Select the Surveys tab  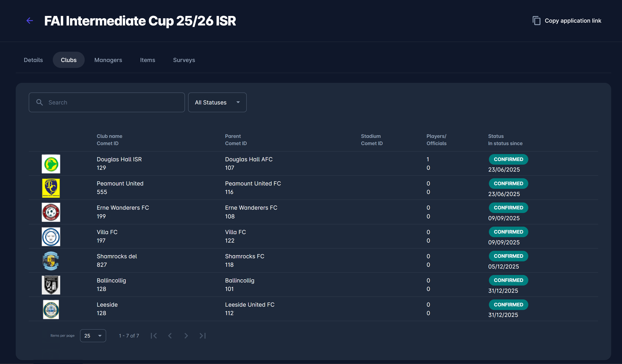[x=184, y=60]
